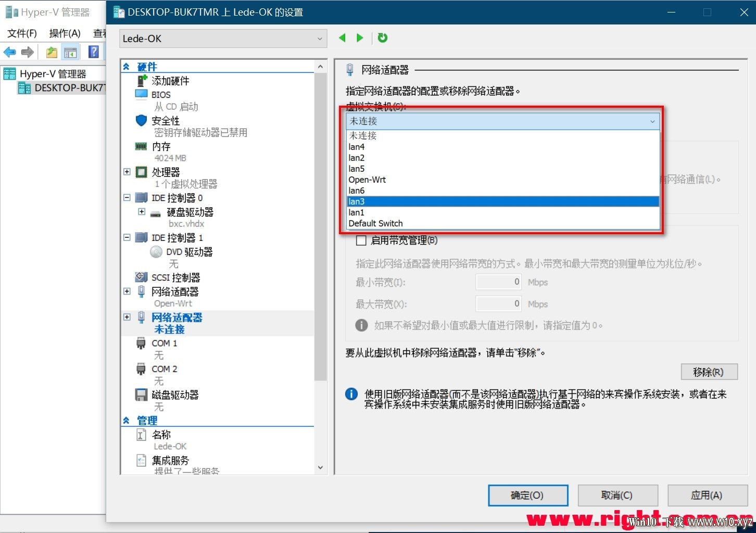This screenshot has width=756, height=533.
Task: Select the DVD drive disc icon
Action: [156, 252]
